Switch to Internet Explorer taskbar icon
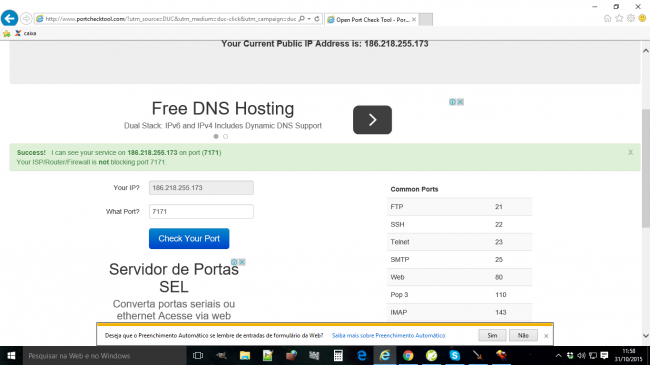This screenshot has height=365, width=650. pos(385,355)
